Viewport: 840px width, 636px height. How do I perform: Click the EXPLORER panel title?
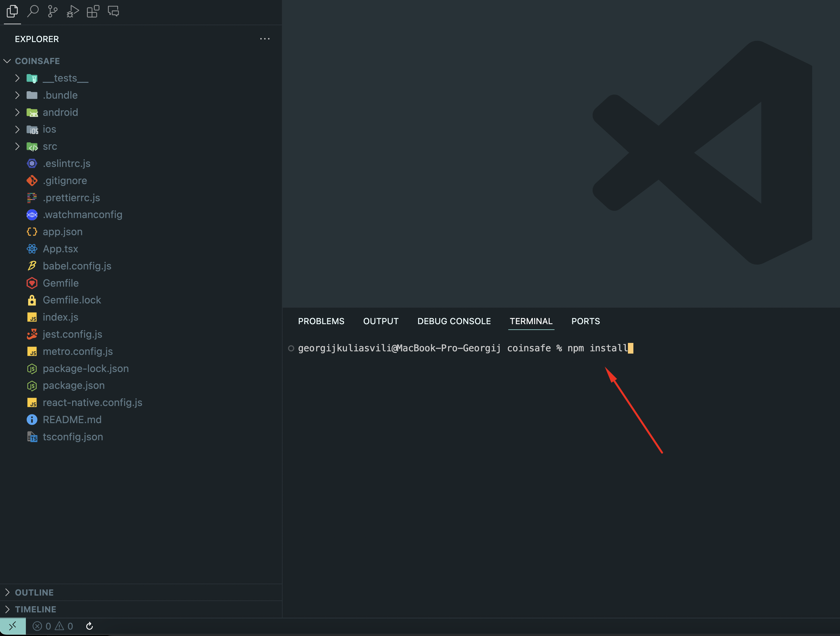point(37,39)
